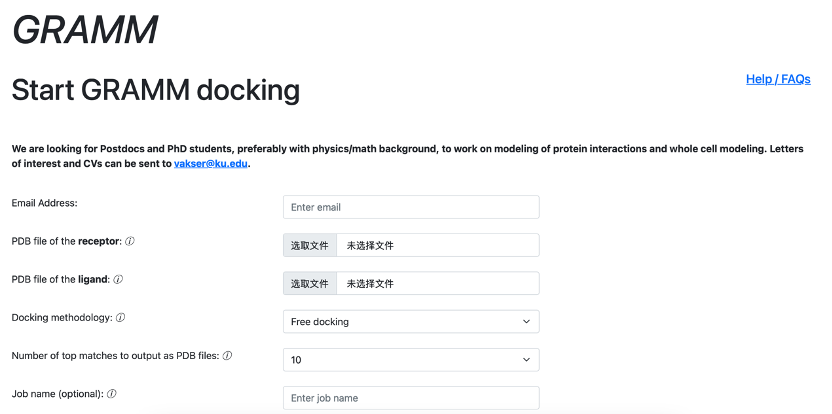Viewport: 832px width, 414px height.
Task: Click into the Enter job name field
Action: (411, 398)
